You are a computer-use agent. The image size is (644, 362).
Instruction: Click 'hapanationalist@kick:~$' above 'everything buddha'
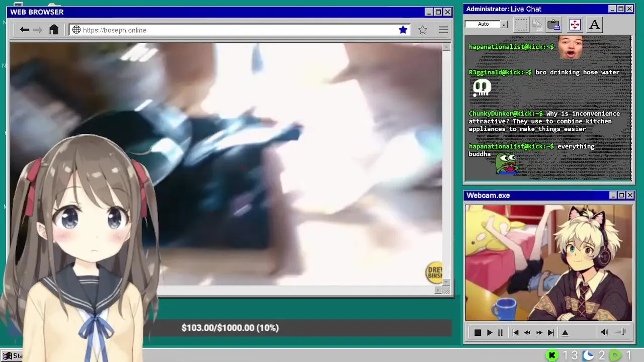pos(511,146)
